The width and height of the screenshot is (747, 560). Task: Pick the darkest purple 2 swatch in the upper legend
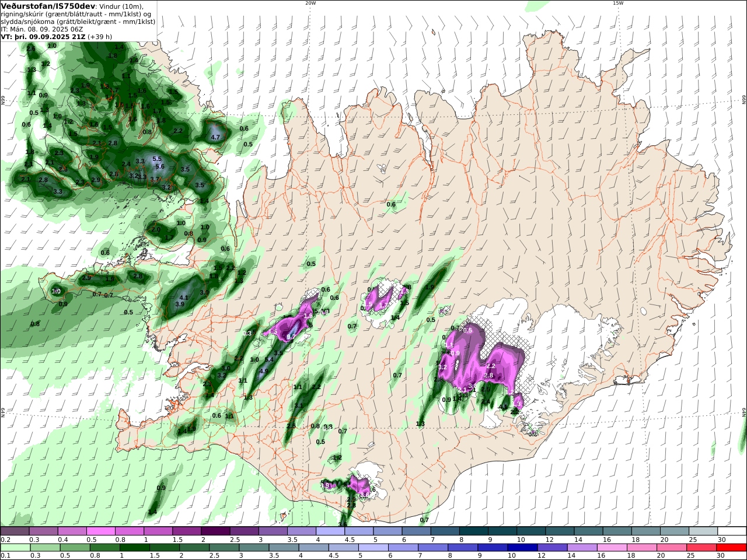215,531
